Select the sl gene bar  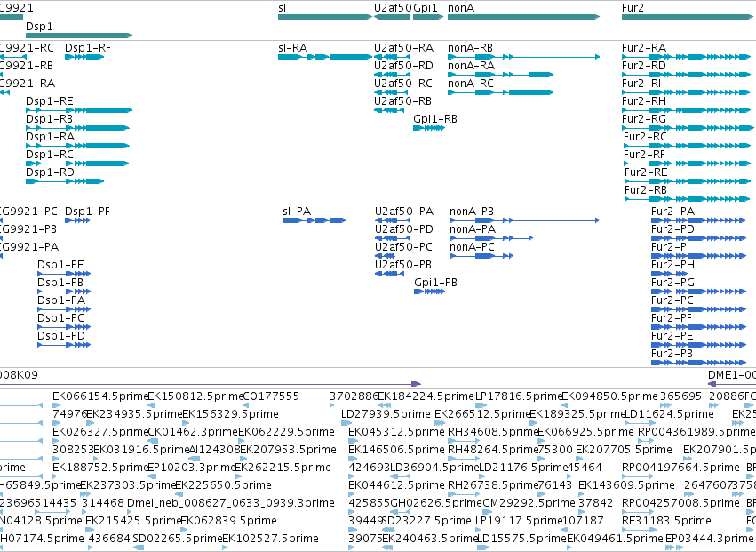click(325, 17)
